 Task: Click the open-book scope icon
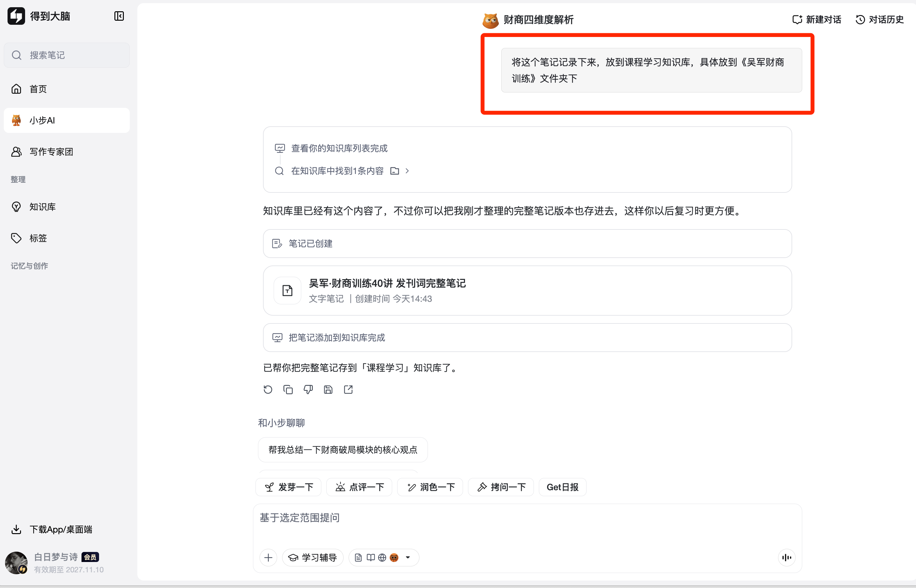(370, 558)
